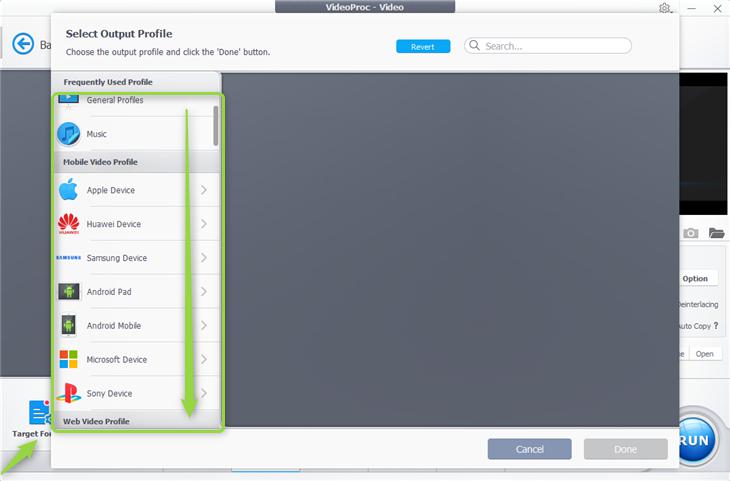Open settings gear in title bar
Screen dimensions: 730x481
coord(665,8)
